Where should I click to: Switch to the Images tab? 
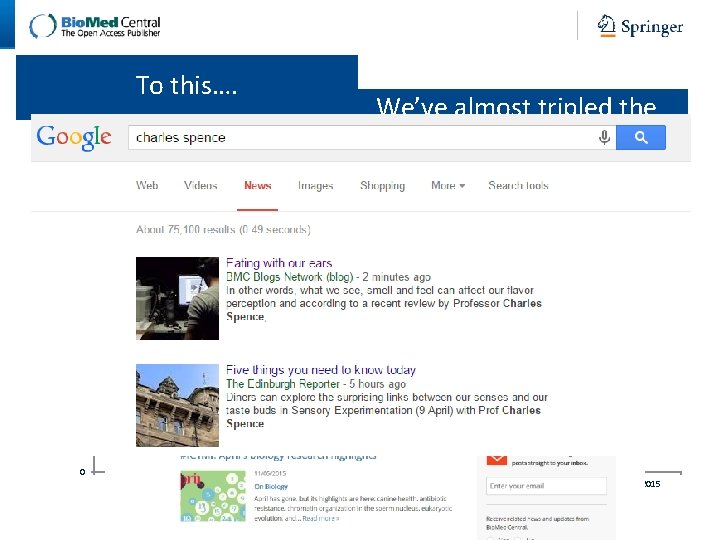(315, 186)
